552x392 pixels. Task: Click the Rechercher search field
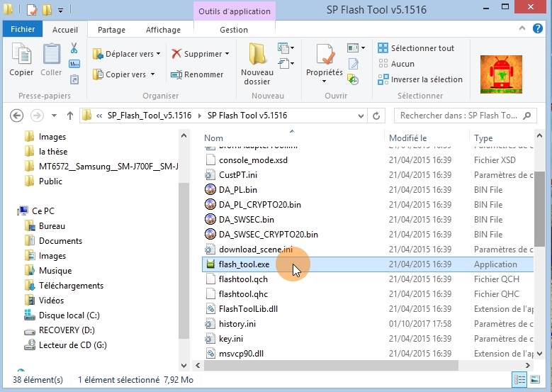[x=465, y=116]
